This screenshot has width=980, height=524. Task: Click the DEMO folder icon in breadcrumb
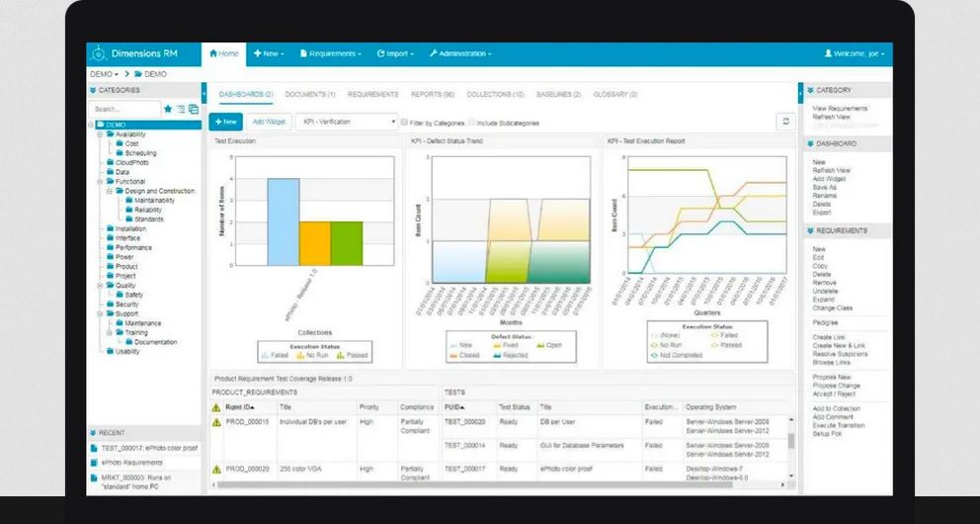pyautogui.click(x=138, y=74)
